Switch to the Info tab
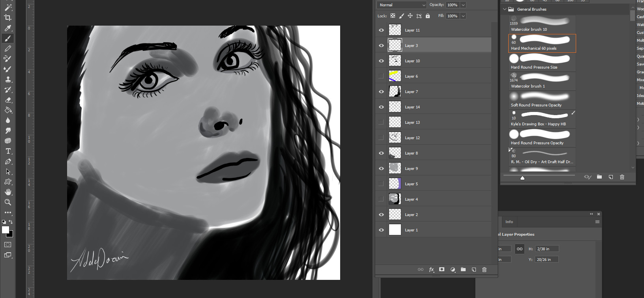This screenshot has height=298, width=644. click(x=509, y=222)
